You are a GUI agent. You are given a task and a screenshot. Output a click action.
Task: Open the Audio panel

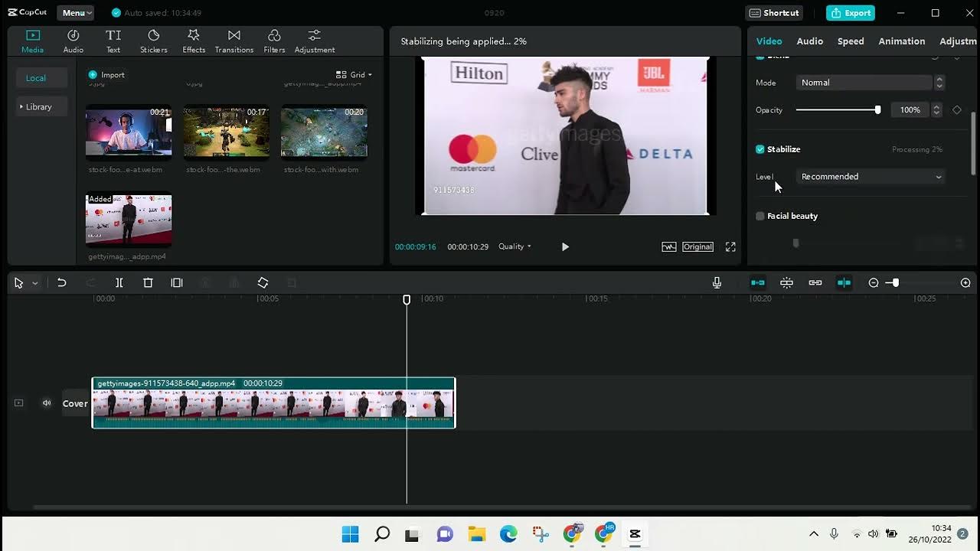(73, 41)
